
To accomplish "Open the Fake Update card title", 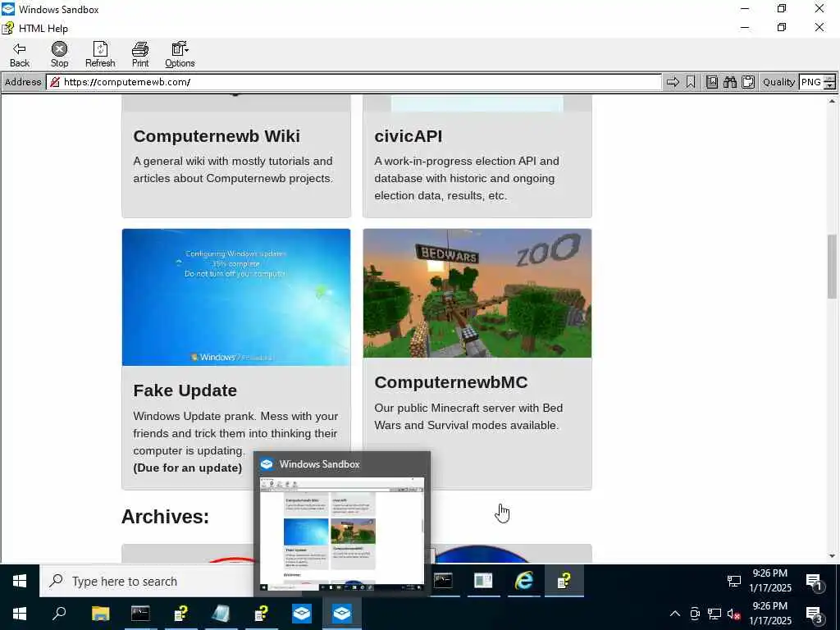I will click(185, 390).
